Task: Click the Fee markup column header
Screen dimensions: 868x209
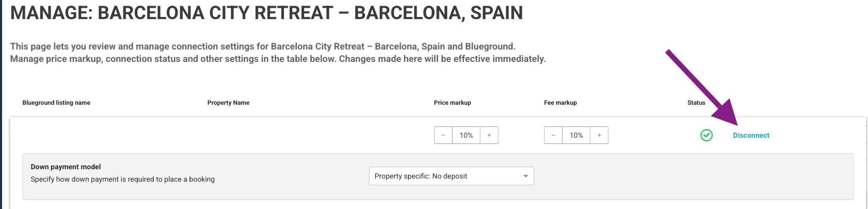Action: pos(560,103)
